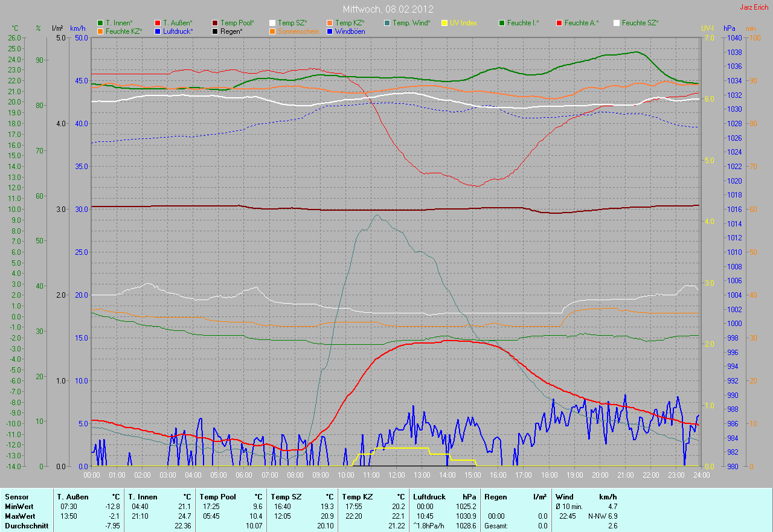The height and width of the screenshot is (532, 773).
Task: Select the hPa axis unit label
Action: click(x=730, y=28)
